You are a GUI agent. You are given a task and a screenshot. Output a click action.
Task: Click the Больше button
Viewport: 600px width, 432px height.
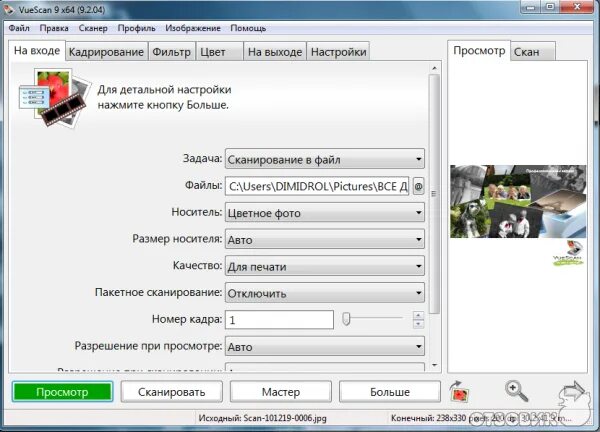[390, 392]
